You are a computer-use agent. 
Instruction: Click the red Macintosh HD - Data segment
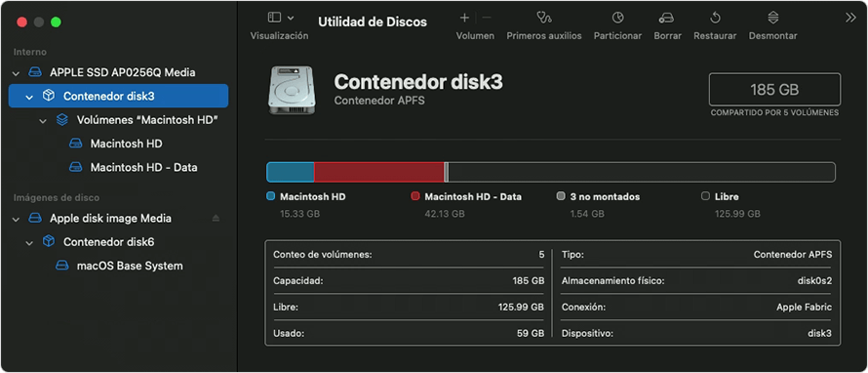tap(379, 173)
